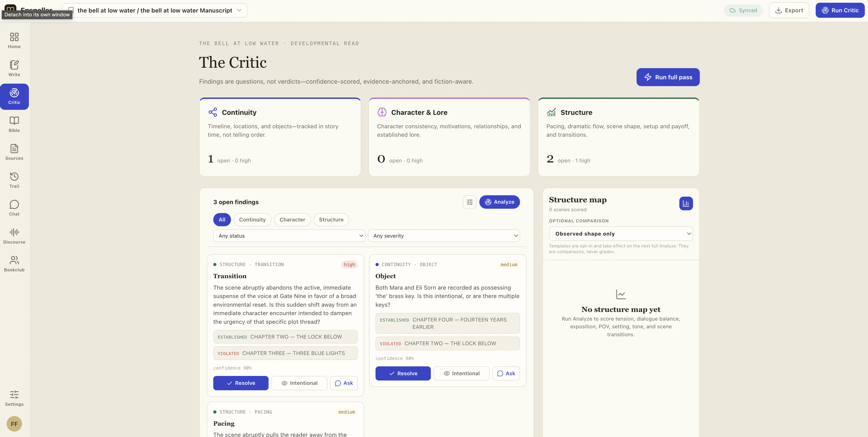This screenshot has height=437, width=868.
Task: Click the '0 scenes scored' text
Action: (568, 210)
